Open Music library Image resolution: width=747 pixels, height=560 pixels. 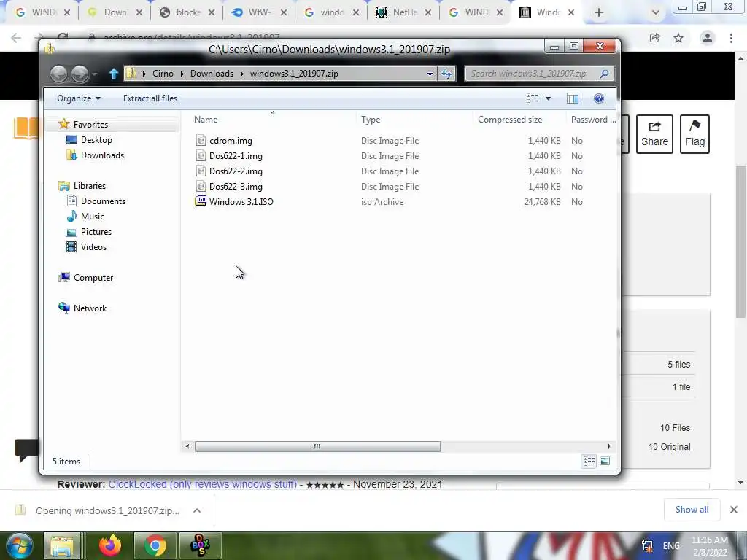pos(93,216)
